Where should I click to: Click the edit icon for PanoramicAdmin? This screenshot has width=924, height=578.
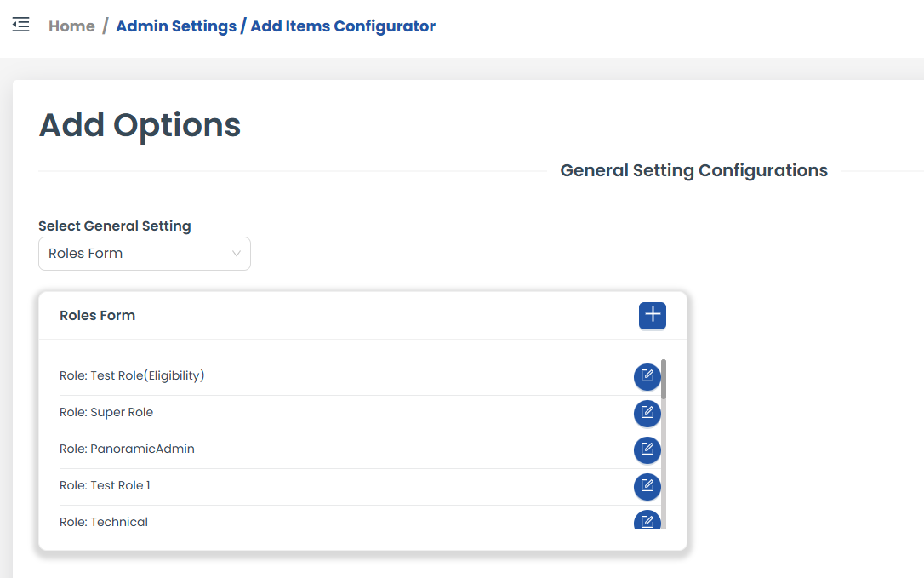click(x=647, y=449)
